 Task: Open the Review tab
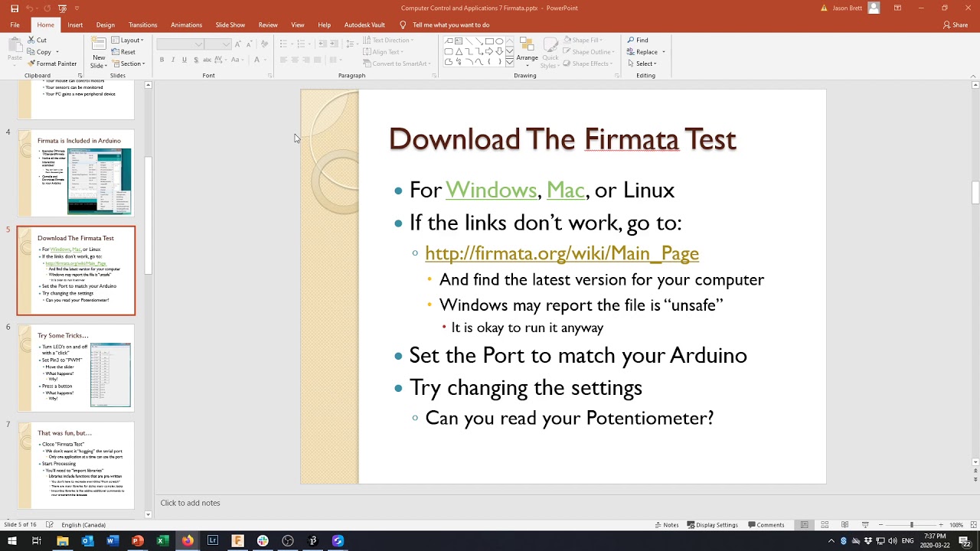[x=268, y=24]
